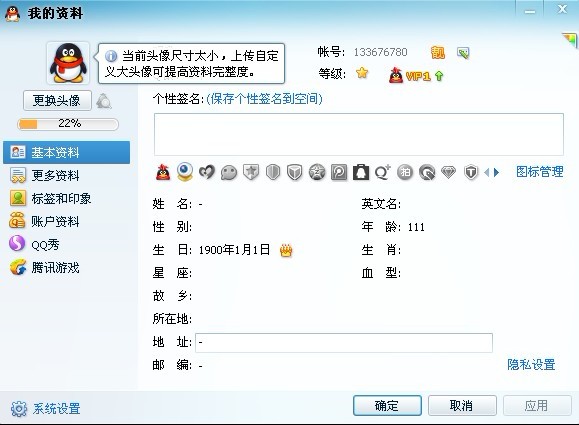The width and height of the screenshot is (579, 425).
Task: Click into the personal signature text box
Action: pyautogui.click(x=359, y=134)
